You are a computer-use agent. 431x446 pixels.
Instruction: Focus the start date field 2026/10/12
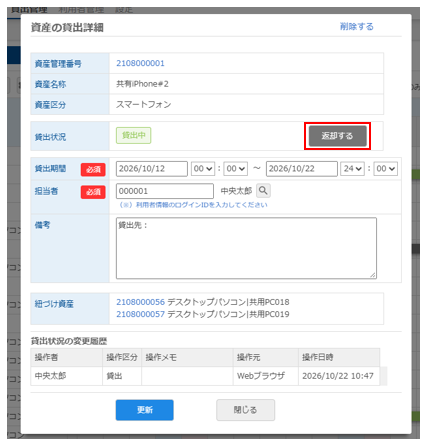[152, 169]
